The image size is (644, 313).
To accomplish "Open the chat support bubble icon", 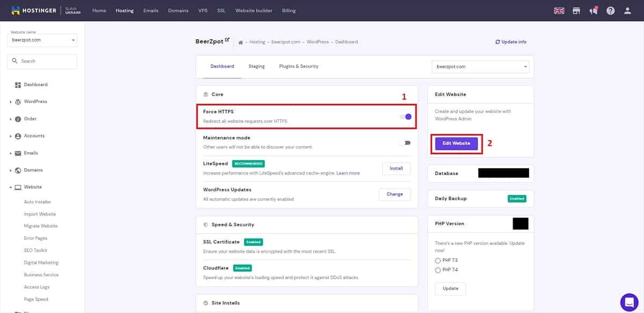I will tap(628, 302).
